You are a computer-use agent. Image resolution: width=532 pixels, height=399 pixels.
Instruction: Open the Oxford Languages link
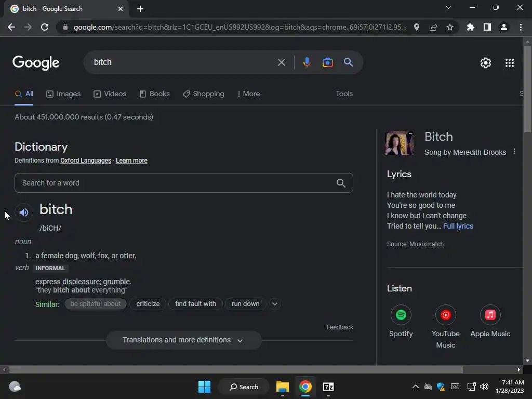(86, 161)
